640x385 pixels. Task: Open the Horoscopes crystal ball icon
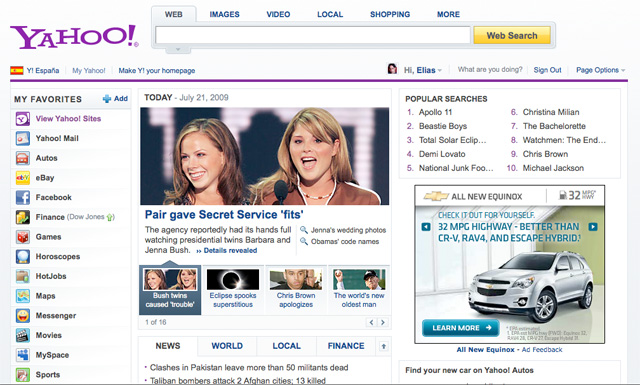pyautogui.click(x=22, y=256)
